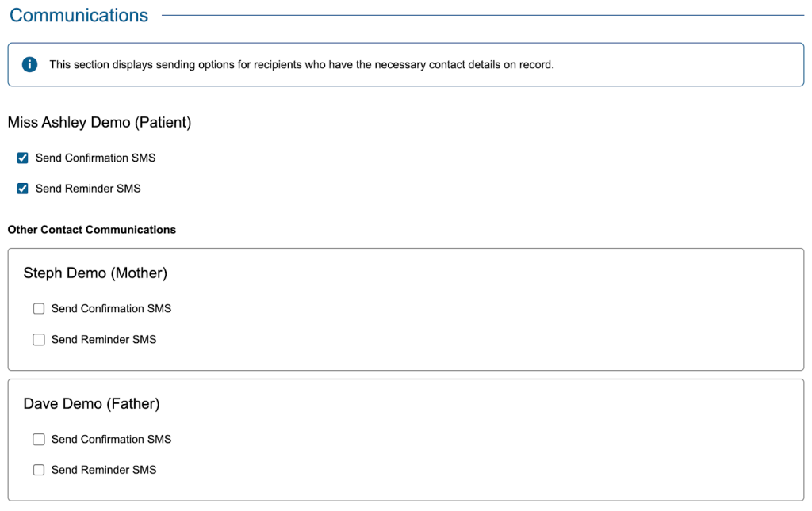This screenshot has width=812, height=511.
Task: Click Send Reminder SMS label text under Dave Demo
Action: [x=104, y=470]
